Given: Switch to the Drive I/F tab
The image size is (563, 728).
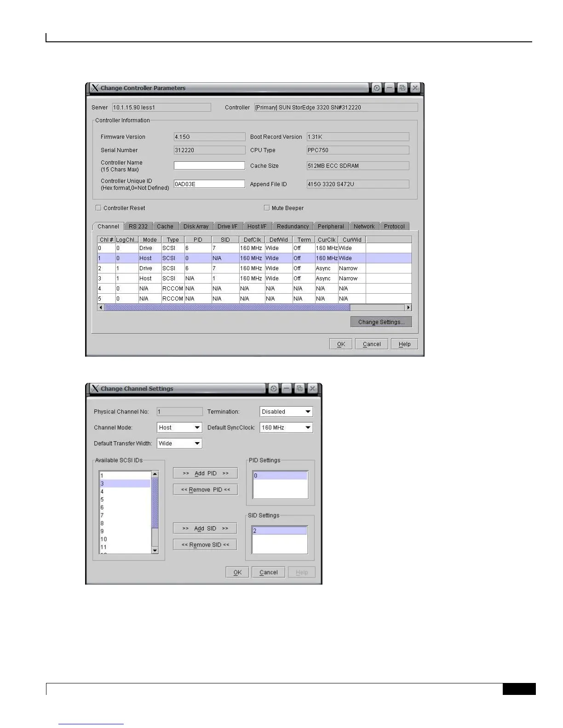Looking at the screenshot, I should 227,226.
